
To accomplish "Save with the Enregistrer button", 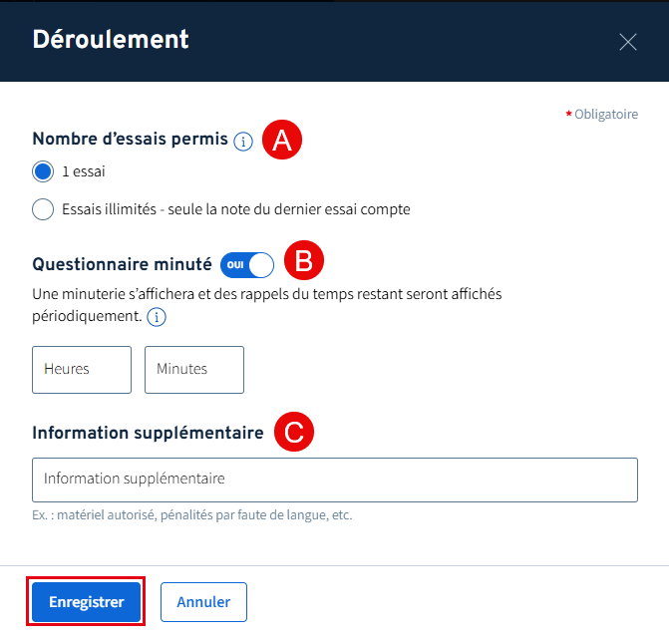I will point(86,602).
